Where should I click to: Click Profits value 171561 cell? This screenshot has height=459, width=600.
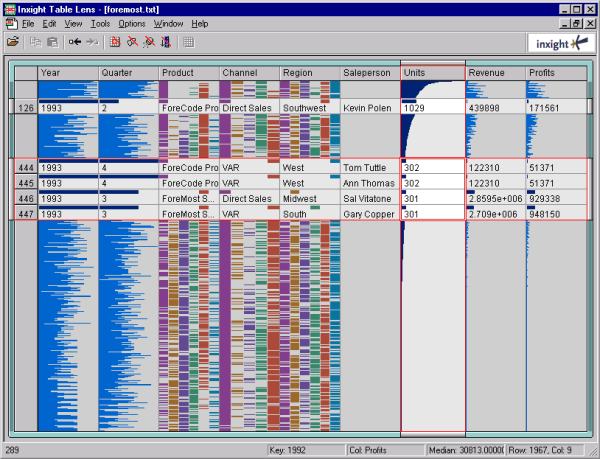click(556, 108)
